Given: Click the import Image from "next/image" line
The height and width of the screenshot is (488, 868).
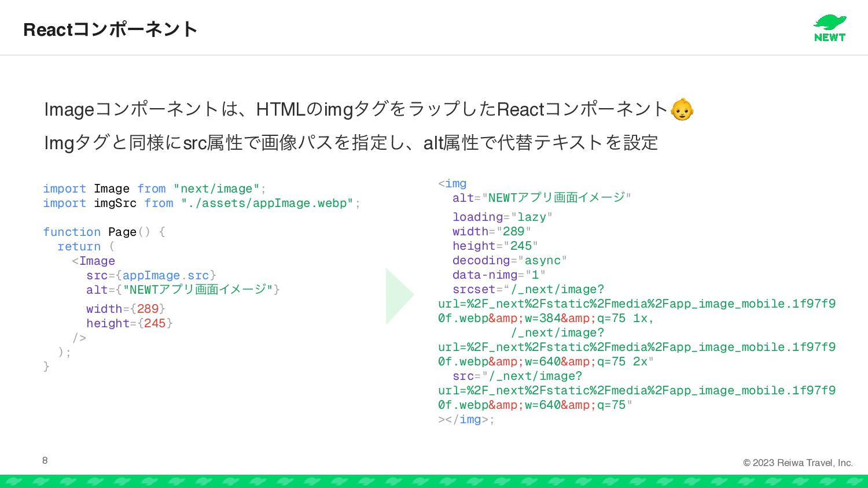Looking at the screenshot, I should [155, 188].
